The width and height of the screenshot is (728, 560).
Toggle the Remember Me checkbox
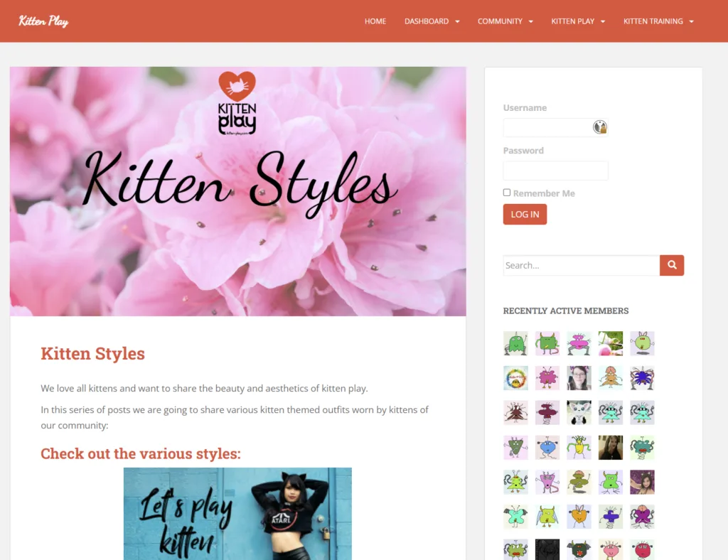pyautogui.click(x=506, y=193)
